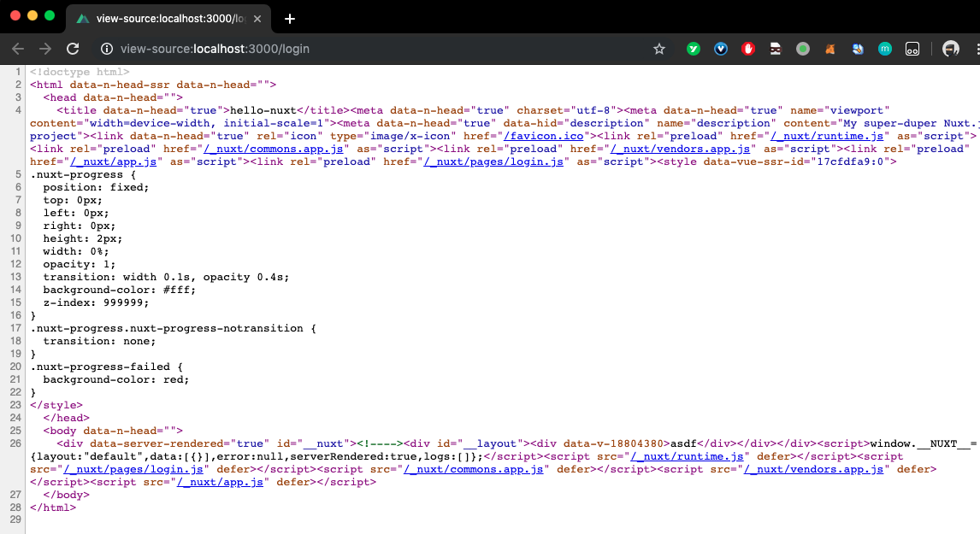Open script src /_nuxt/vendors.app.js link

pos(813,469)
